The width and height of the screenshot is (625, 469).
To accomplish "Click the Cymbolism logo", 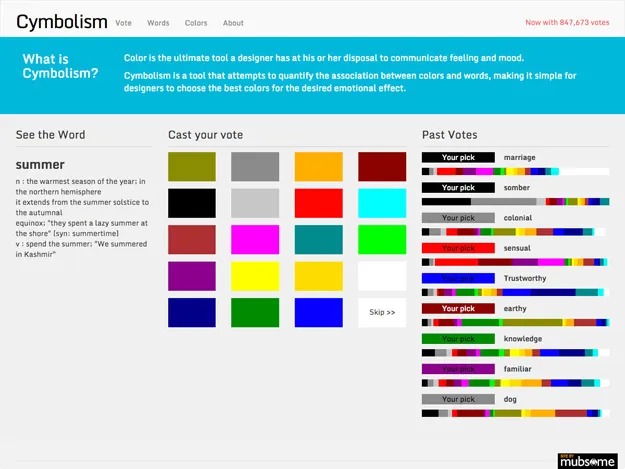I will pyautogui.click(x=62, y=21).
